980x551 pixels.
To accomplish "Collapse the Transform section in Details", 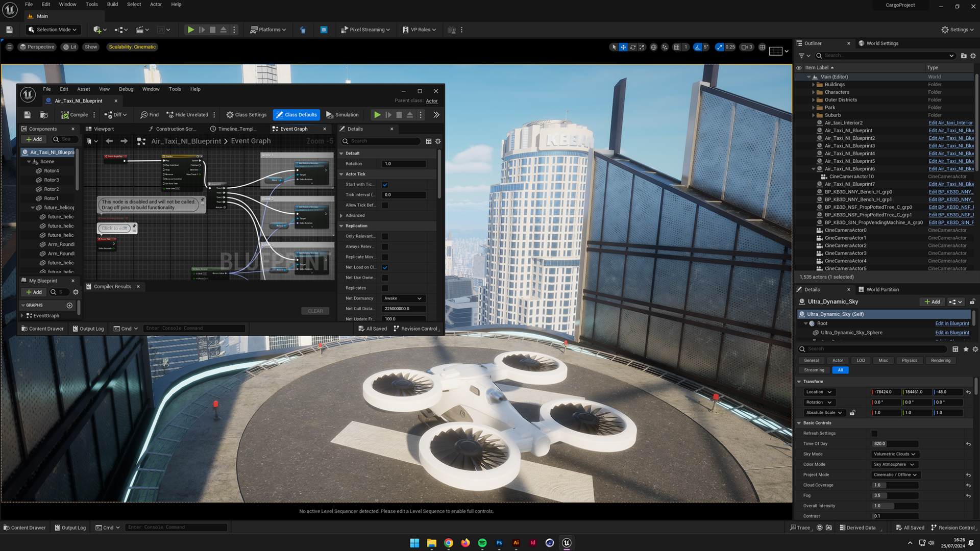I will click(799, 382).
